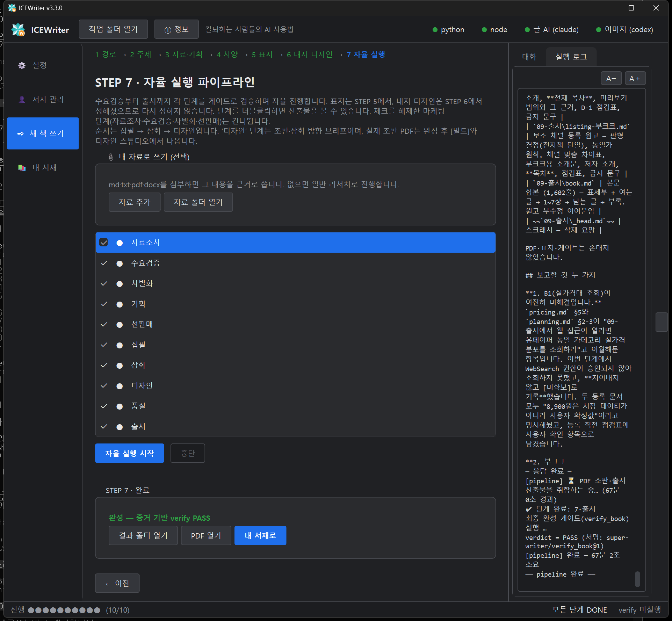
Task: Toggle the 집필 stage checkmark
Action: (x=104, y=345)
